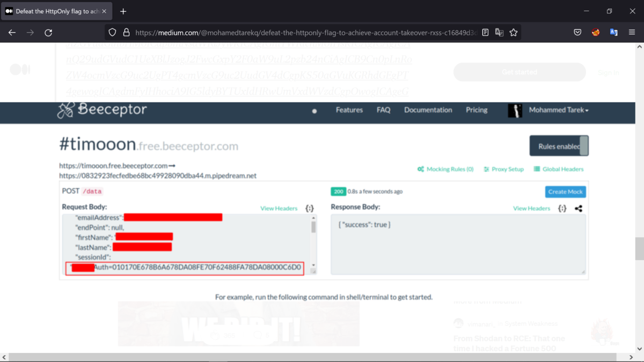Click the translate page icon in the address bar
Image resolution: width=644 pixels, height=362 pixels.
[x=499, y=33]
